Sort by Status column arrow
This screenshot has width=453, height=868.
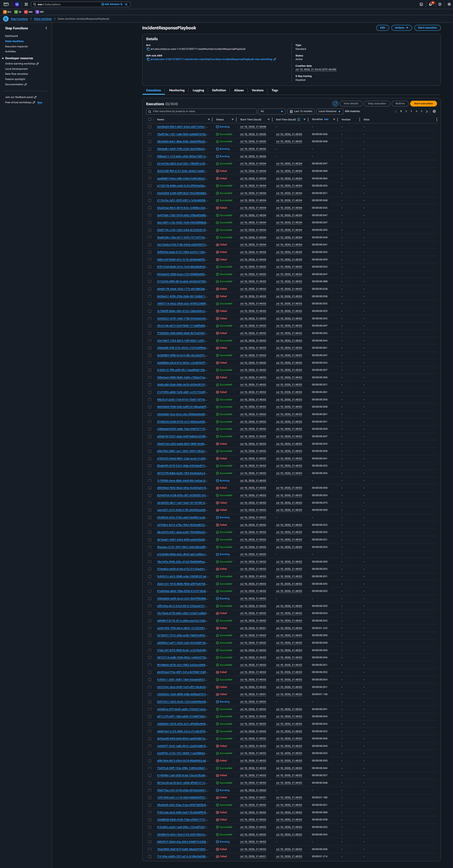click(x=232, y=120)
